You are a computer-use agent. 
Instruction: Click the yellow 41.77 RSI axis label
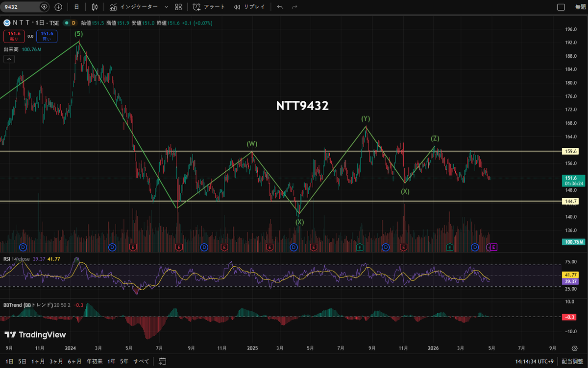pos(571,276)
